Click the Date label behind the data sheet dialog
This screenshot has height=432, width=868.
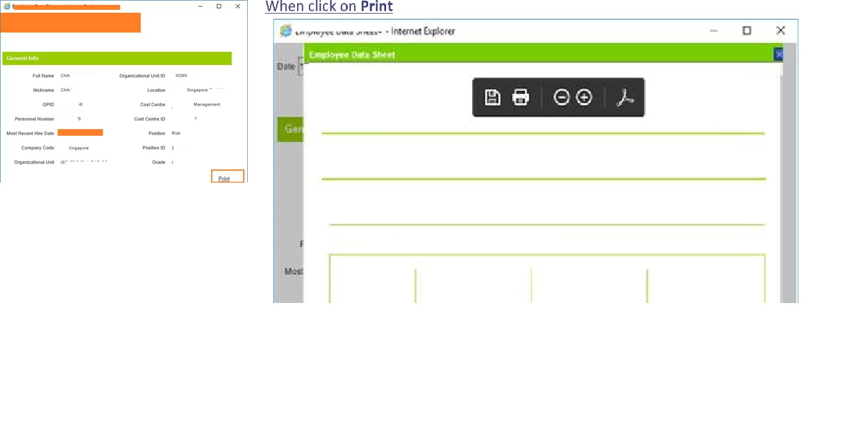(x=286, y=66)
